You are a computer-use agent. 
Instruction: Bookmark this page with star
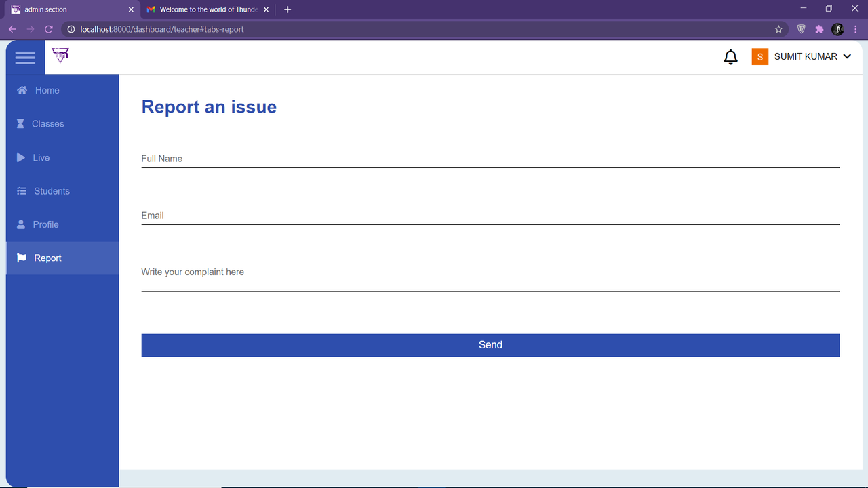coord(778,29)
